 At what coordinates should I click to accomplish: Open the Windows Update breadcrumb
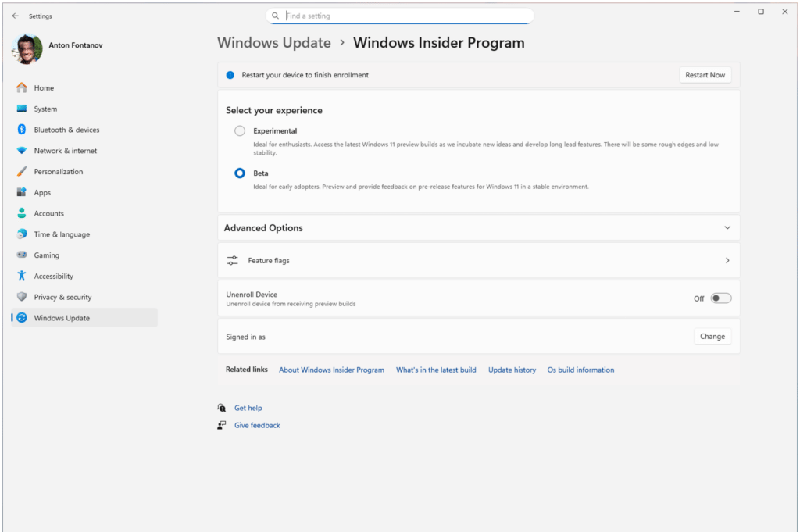(274, 43)
